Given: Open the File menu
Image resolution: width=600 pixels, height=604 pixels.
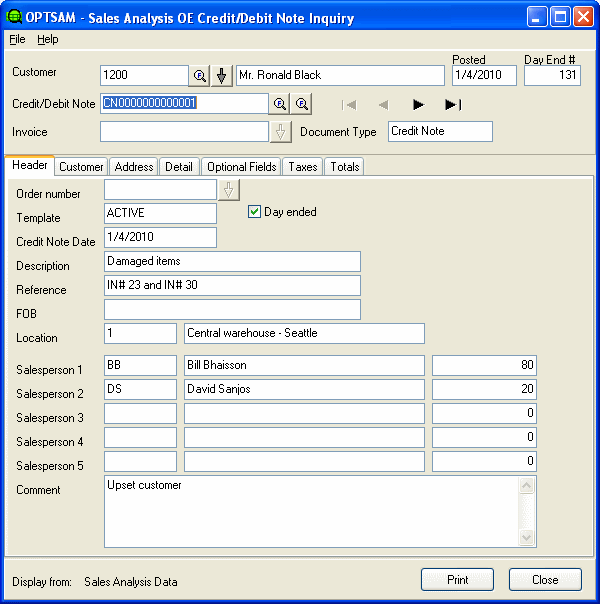Looking at the screenshot, I should [x=17, y=39].
